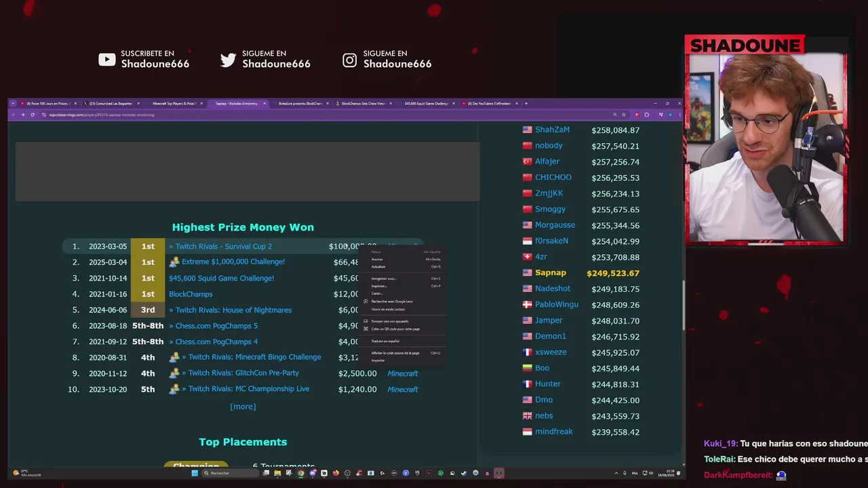This screenshot has width=868, height=488.
Task: Select Imprimer in the context menu
Action: (x=403, y=286)
